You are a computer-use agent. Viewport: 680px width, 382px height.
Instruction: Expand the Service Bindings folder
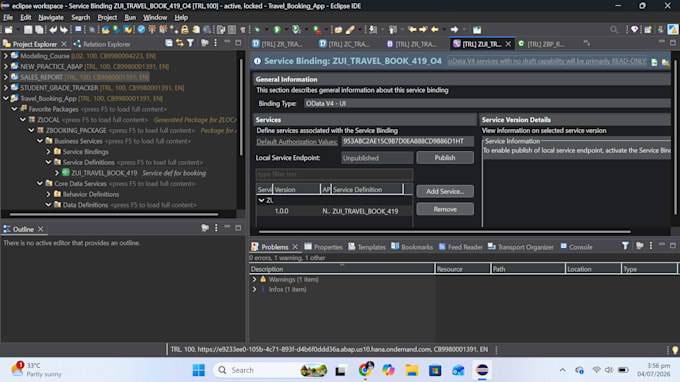point(49,152)
